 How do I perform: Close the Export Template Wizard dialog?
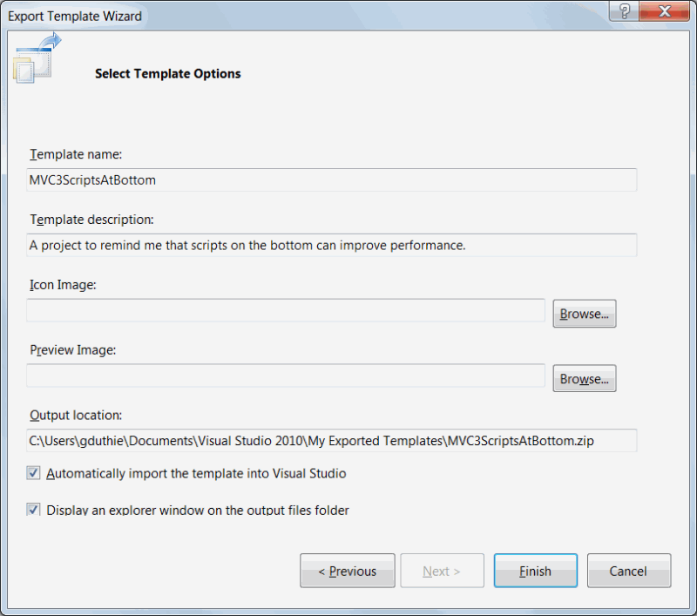coord(665,11)
